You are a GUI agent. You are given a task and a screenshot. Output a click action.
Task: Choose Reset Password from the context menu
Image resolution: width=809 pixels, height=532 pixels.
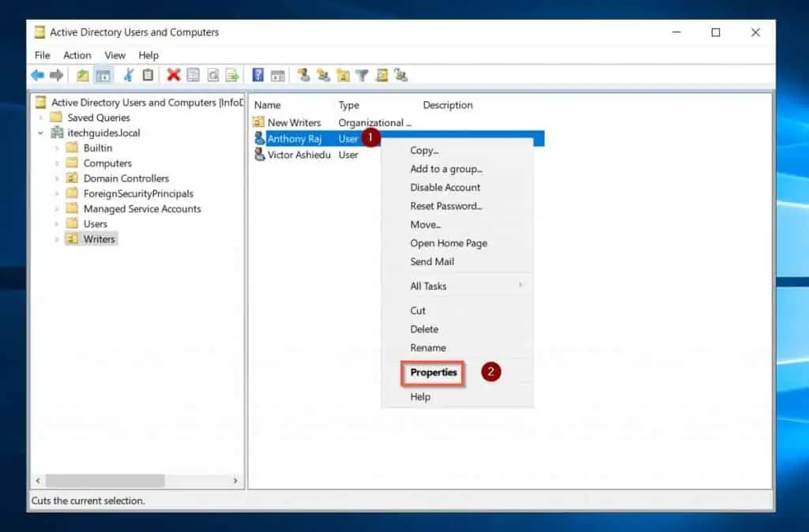pos(446,206)
